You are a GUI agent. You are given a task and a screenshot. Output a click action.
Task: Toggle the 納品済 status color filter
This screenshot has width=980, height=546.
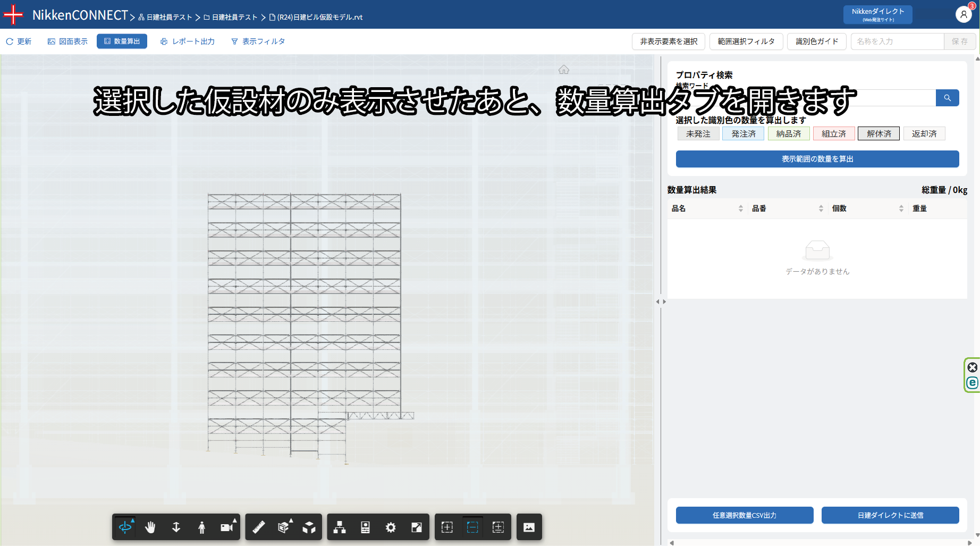click(x=788, y=134)
